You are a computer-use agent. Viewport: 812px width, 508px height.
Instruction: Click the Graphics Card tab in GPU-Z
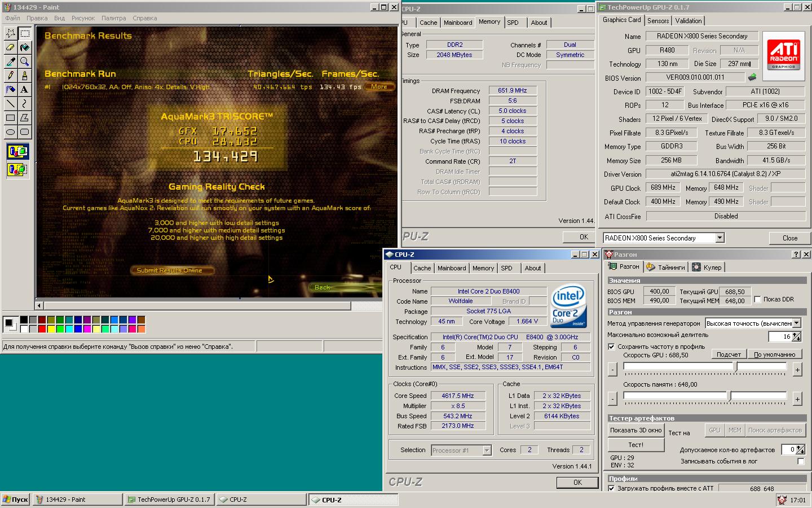point(621,20)
